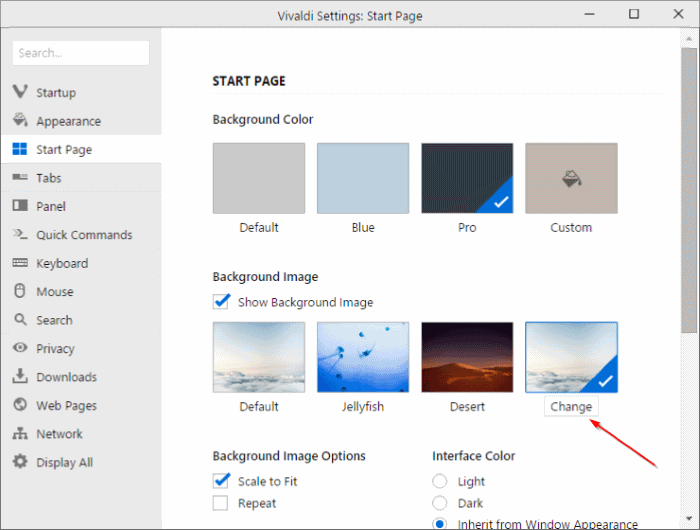This screenshot has width=700, height=530.
Task: Uncheck Show Background Image
Action: (x=221, y=302)
